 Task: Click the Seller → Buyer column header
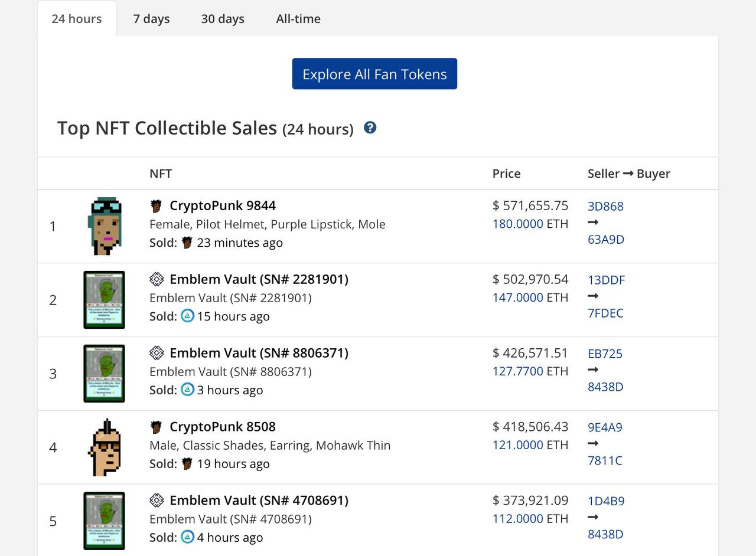pyautogui.click(x=629, y=174)
